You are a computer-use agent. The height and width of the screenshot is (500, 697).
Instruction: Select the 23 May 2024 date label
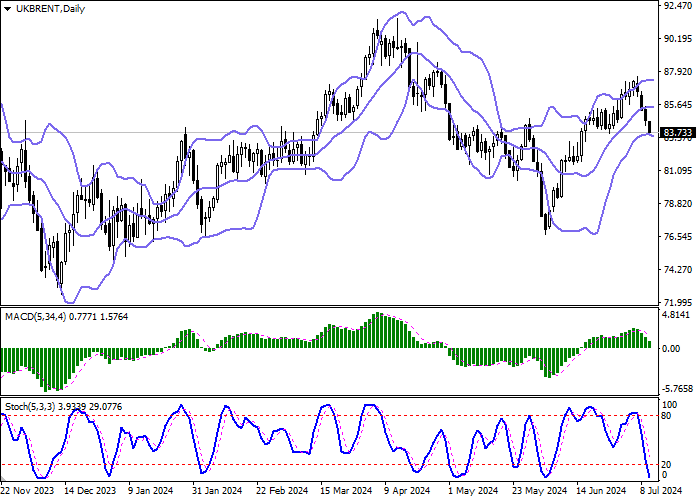click(x=539, y=491)
